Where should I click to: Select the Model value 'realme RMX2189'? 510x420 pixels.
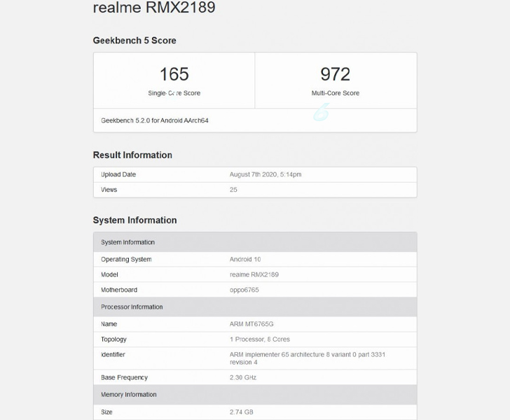coord(254,274)
